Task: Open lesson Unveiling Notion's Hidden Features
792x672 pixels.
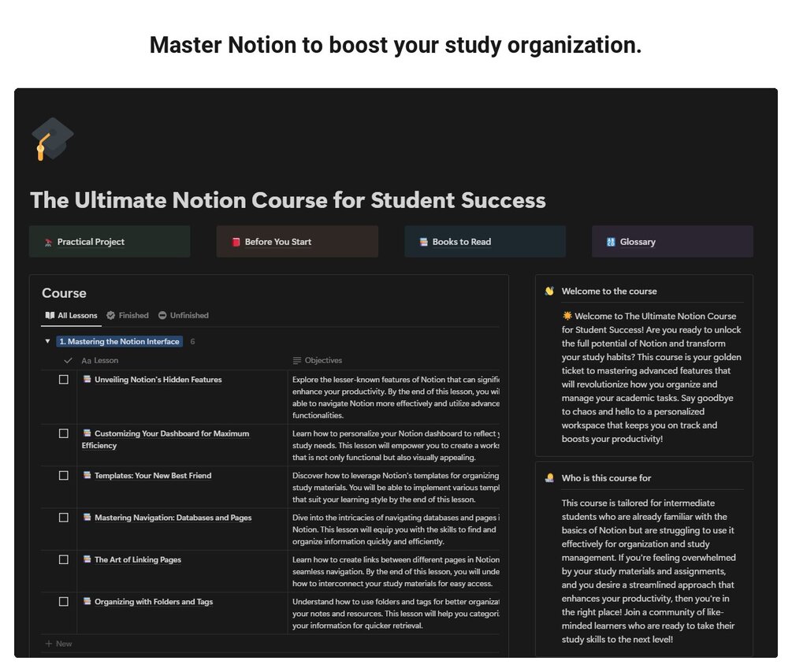Action: click(x=158, y=380)
